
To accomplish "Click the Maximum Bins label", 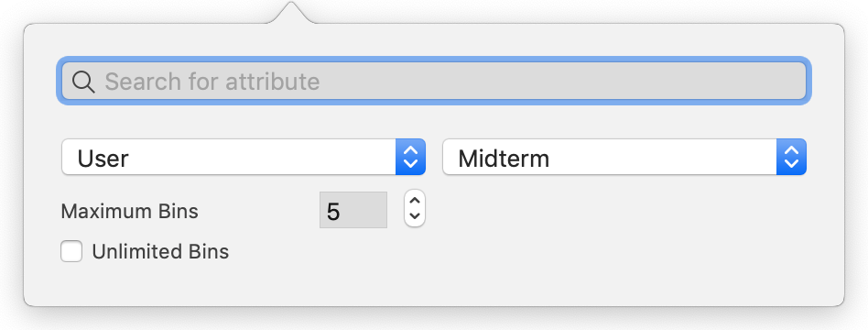I will pos(129,212).
